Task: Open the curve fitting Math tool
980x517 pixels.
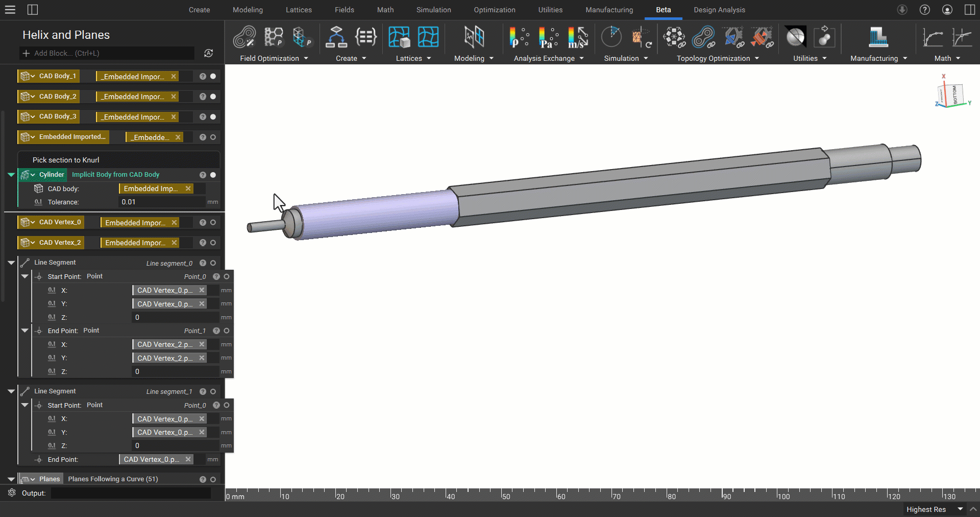Action: click(x=933, y=37)
